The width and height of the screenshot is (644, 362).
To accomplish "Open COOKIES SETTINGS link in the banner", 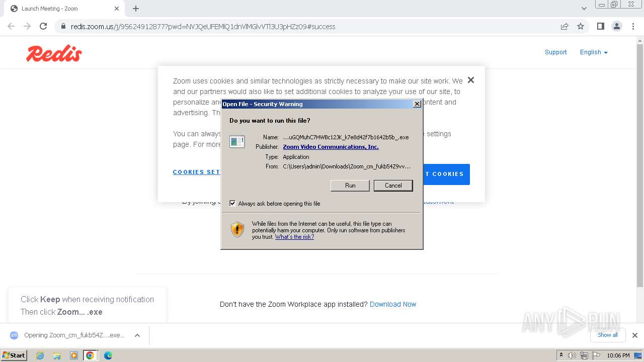I will tap(197, 172).
